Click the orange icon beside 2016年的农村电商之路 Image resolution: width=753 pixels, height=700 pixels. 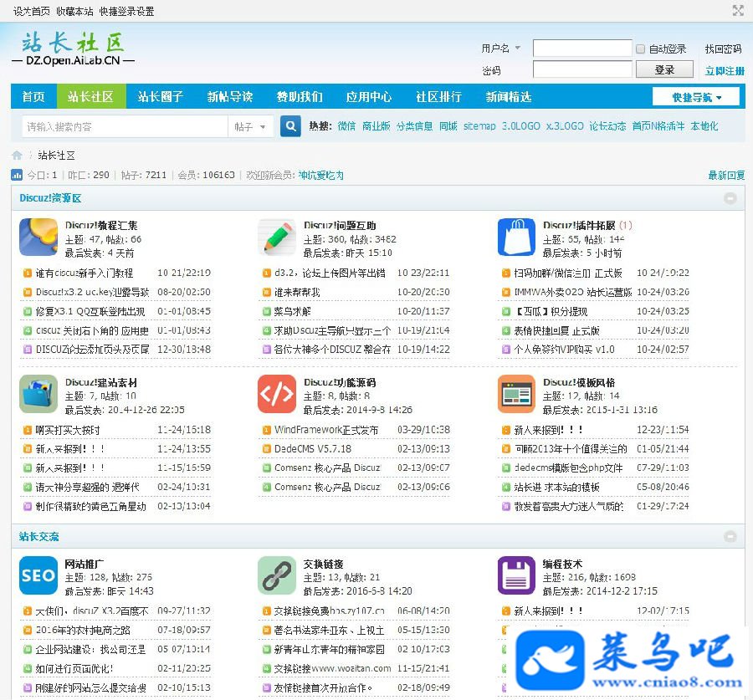click(x=28, y=630)
